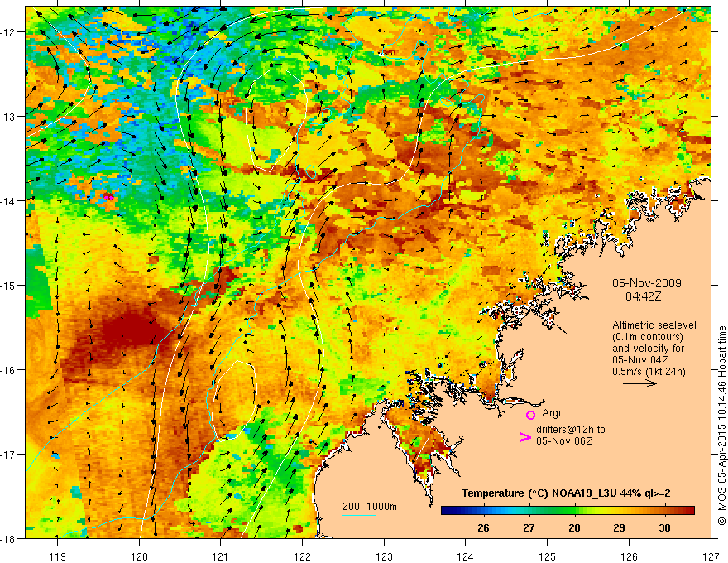Click the latitude -18 axis label
This screenshot has width=728, height=563.
9,538
